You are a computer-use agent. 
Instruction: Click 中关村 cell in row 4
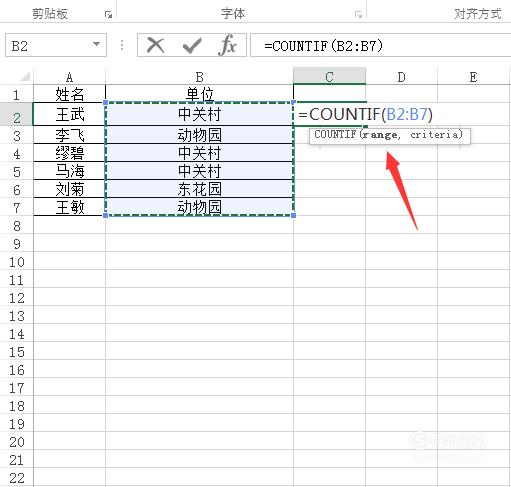[199, 153]
